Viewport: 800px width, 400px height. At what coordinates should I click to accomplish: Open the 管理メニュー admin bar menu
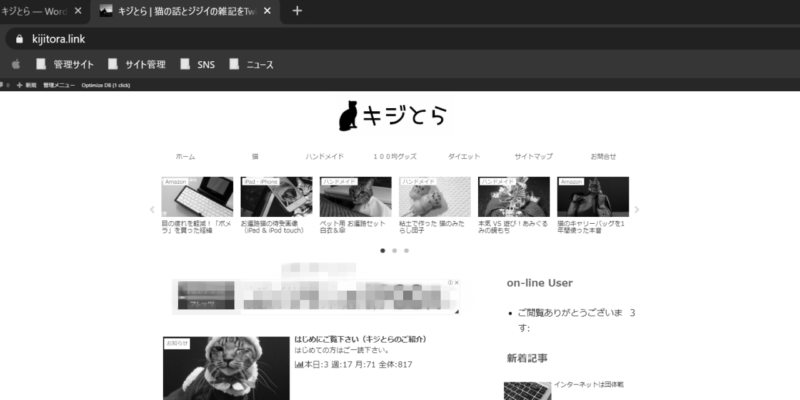pos(59,85)
